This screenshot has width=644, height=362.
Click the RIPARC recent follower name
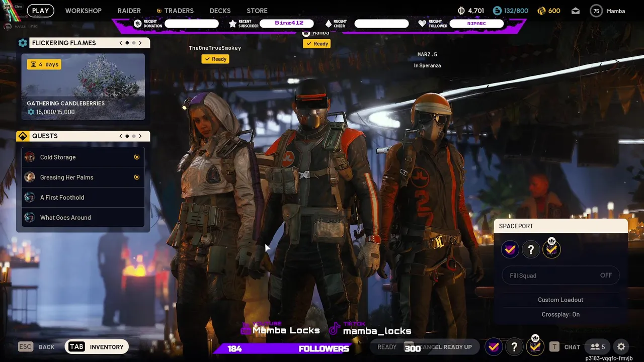[476, 23]
